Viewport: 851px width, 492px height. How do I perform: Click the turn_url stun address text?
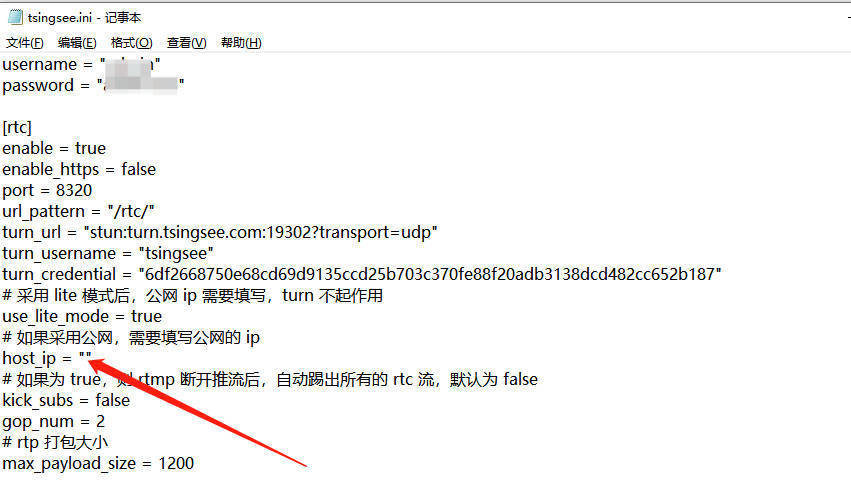[x=261, y=233]
